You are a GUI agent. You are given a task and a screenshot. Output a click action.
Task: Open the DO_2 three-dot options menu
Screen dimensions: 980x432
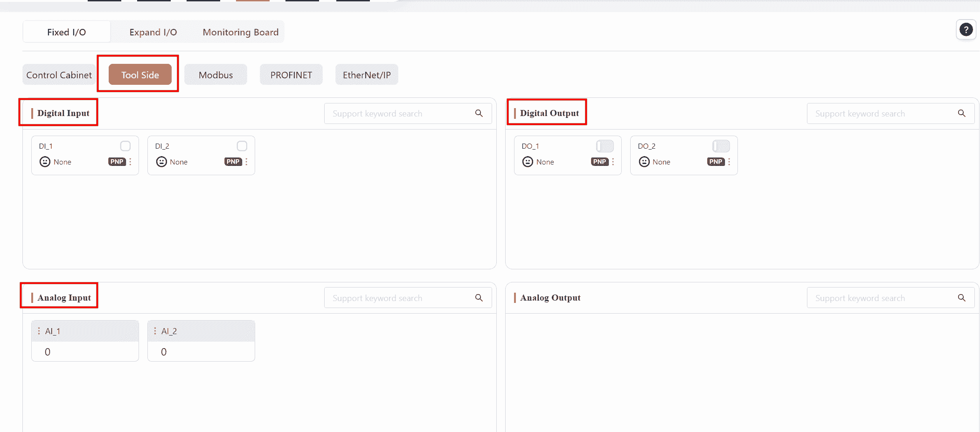[729, 162]
